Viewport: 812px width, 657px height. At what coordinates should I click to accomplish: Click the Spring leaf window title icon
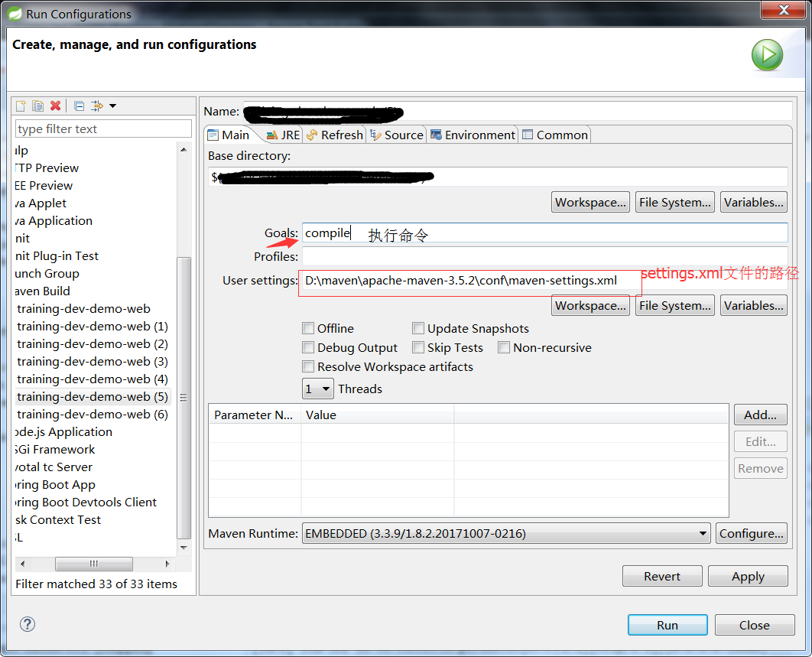(x=14, y=14)
